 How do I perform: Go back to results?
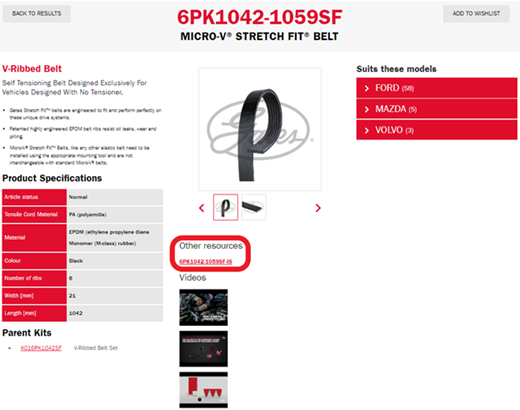[x=37, y=14]
